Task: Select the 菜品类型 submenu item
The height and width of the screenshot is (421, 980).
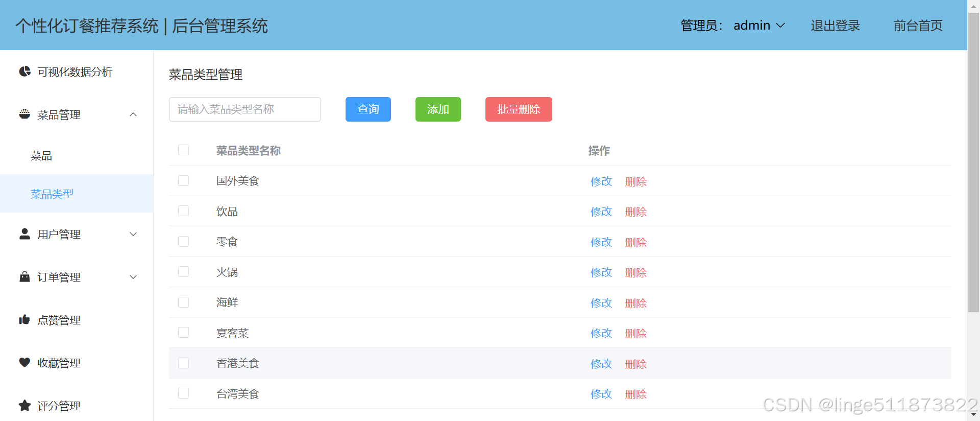Action: point(77,194)
